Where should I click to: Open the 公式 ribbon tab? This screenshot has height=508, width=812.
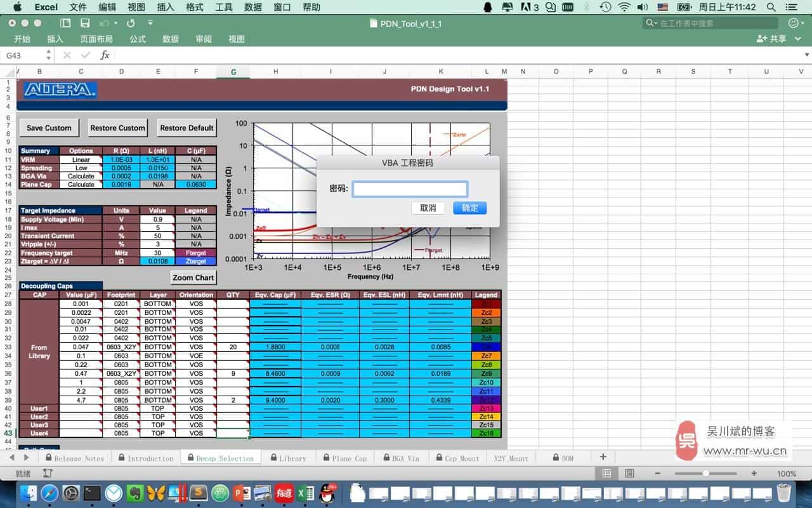(x=138, y=39)
